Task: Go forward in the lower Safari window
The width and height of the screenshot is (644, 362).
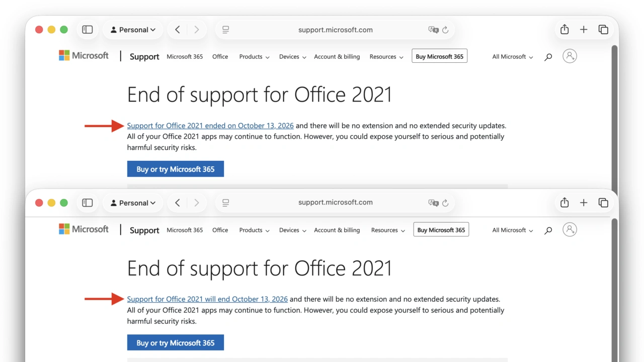Action: (197, 203)
